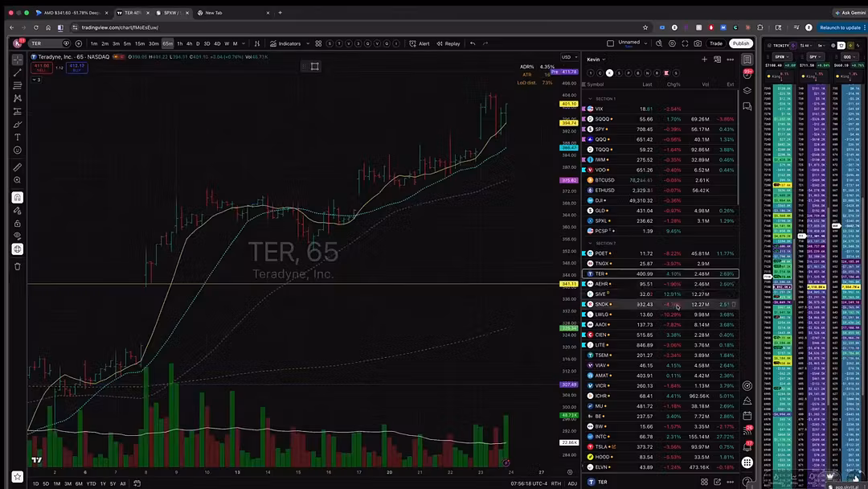Select the Text annotation tool
The width and height of the screenshot is (868, 489).
tap(17, 138)
